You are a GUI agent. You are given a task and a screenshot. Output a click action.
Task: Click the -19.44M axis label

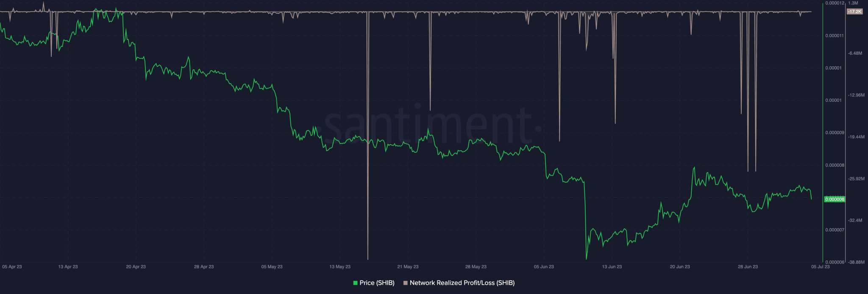855,137
